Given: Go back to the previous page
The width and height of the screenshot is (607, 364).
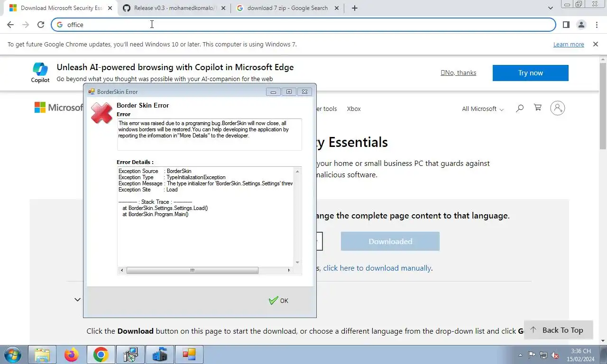Looking at the screenshot, I should pyautogui.click(x=10, y=25).
